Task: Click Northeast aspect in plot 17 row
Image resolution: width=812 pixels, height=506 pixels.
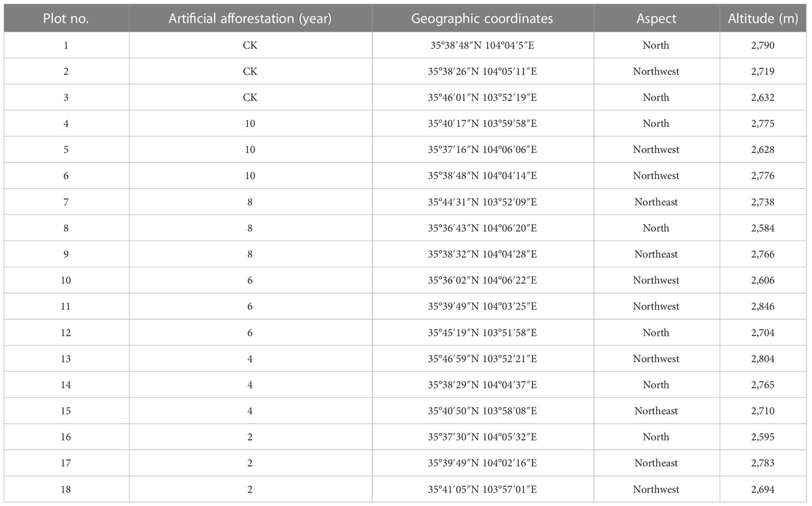Action: click(x=656, y=463)
